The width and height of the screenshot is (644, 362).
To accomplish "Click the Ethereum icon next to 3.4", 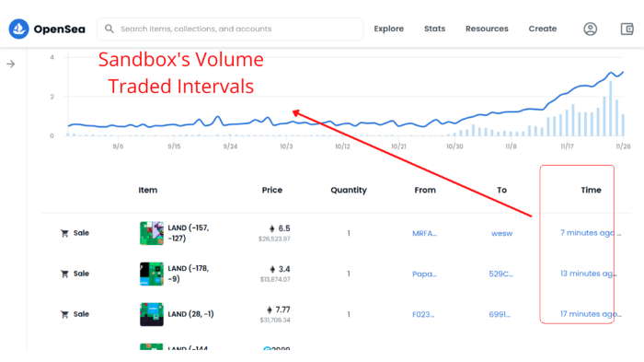I will (x=272, y=270).
